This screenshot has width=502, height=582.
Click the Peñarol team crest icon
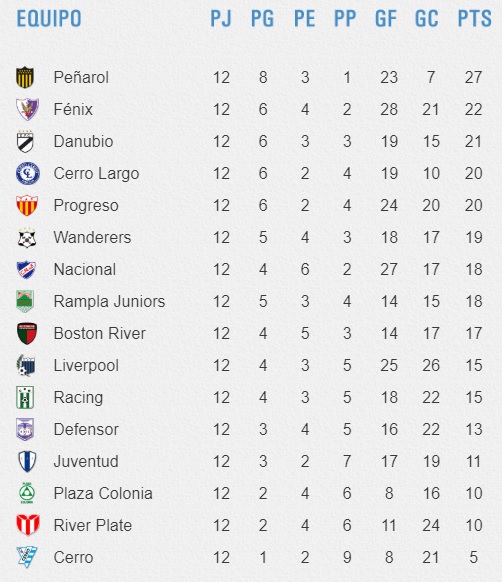25,77
